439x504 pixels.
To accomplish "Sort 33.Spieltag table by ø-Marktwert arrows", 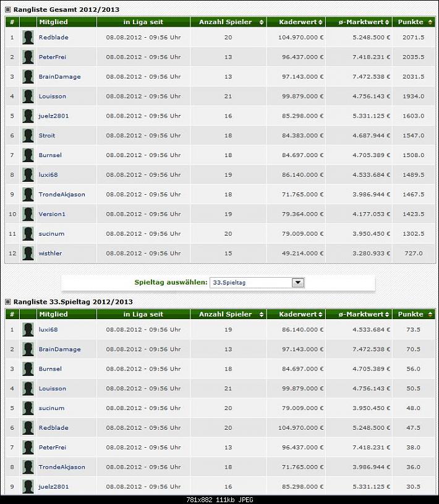I will pyautogui.click(x=388, y=314).
